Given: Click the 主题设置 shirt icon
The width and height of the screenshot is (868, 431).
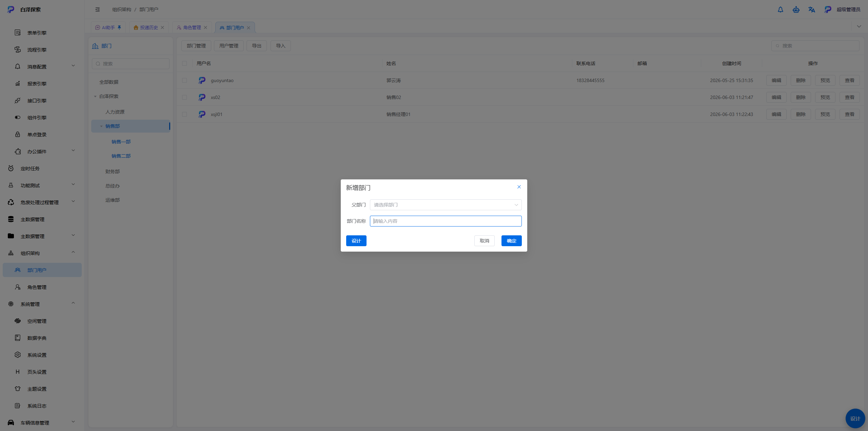Looking at the screenshot, I should (18, 389).
